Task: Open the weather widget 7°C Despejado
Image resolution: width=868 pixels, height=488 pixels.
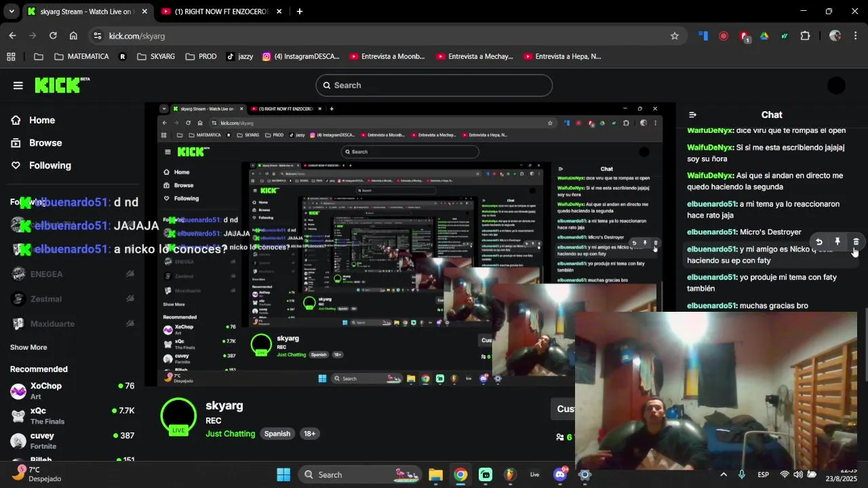Action: pyautogui.click(x=37, y=474)
